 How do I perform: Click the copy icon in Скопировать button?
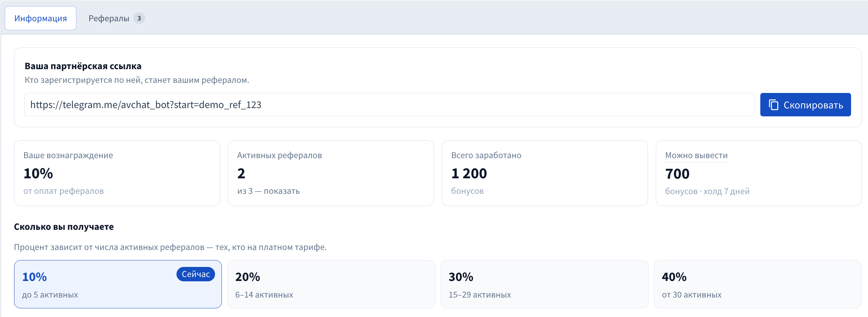(774, 105)
